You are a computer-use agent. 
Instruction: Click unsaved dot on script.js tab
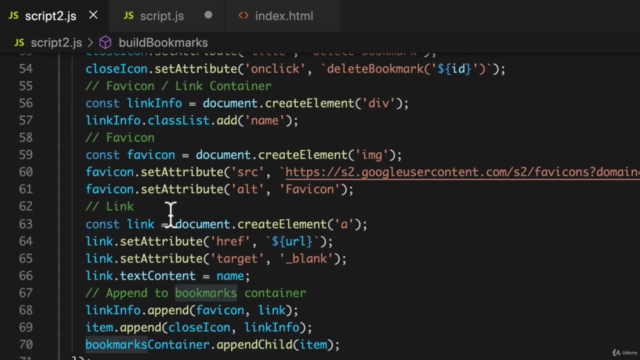pyautogui.click(x=208, y=15)
